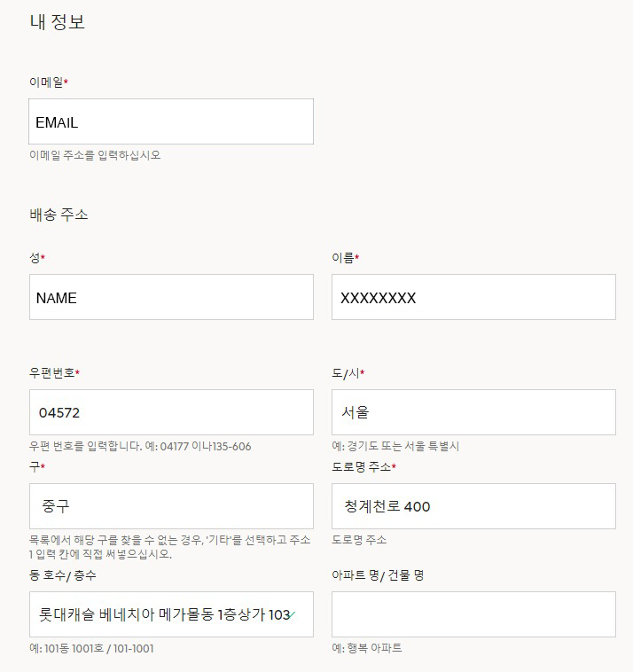This screenshot has width=633, height=672.
Task: Click the 도/시 field showing 서울
Action: click(x=473, y=412)
